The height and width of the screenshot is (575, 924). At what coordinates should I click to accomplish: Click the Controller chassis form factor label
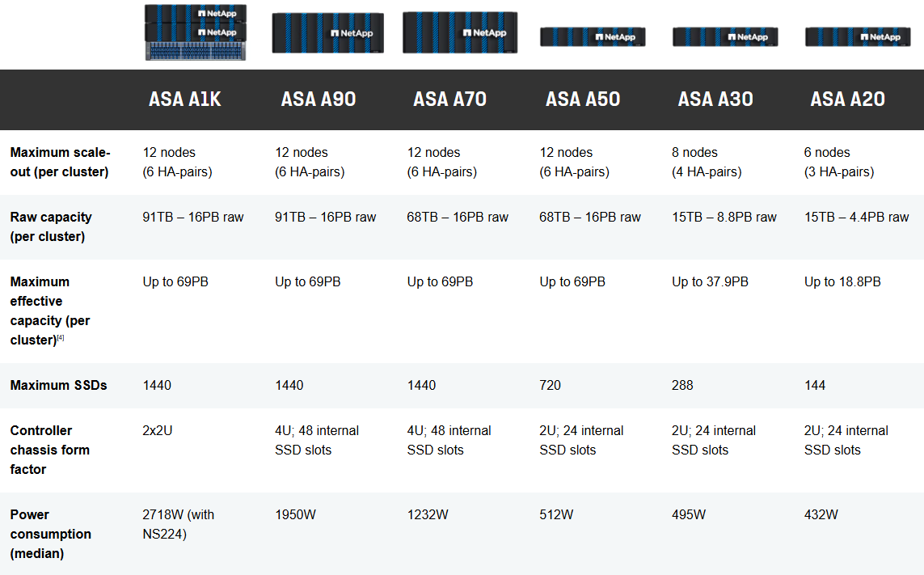click(49, 450)
